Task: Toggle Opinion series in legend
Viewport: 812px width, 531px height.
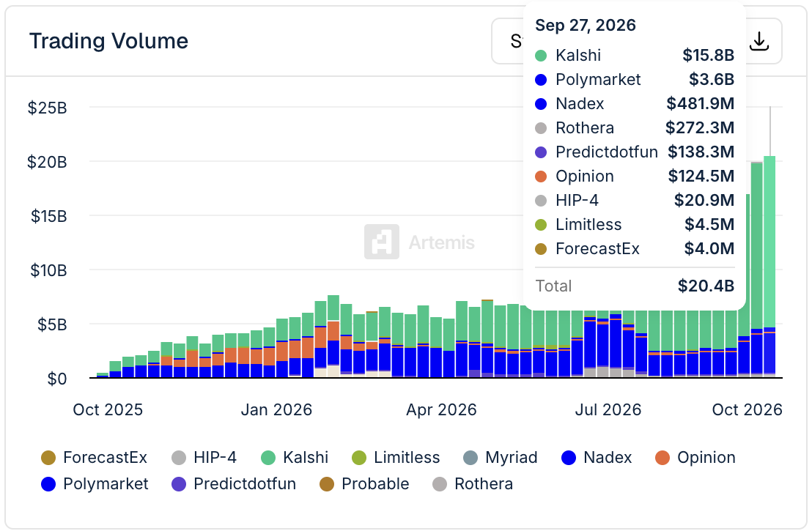Action: tap(695, 458)
